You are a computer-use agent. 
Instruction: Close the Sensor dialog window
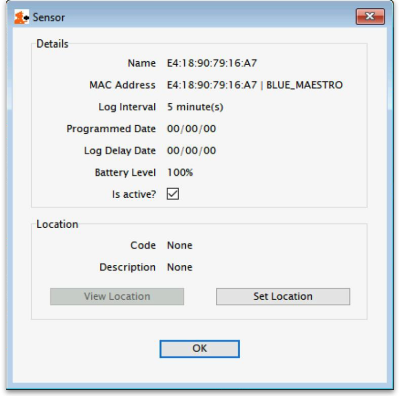pos(370,16)
